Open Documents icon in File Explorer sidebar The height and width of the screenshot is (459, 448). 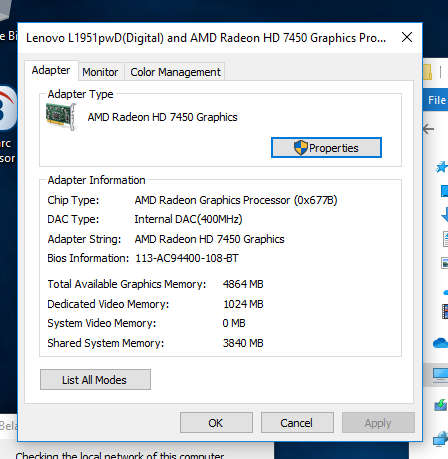point(445,239)
